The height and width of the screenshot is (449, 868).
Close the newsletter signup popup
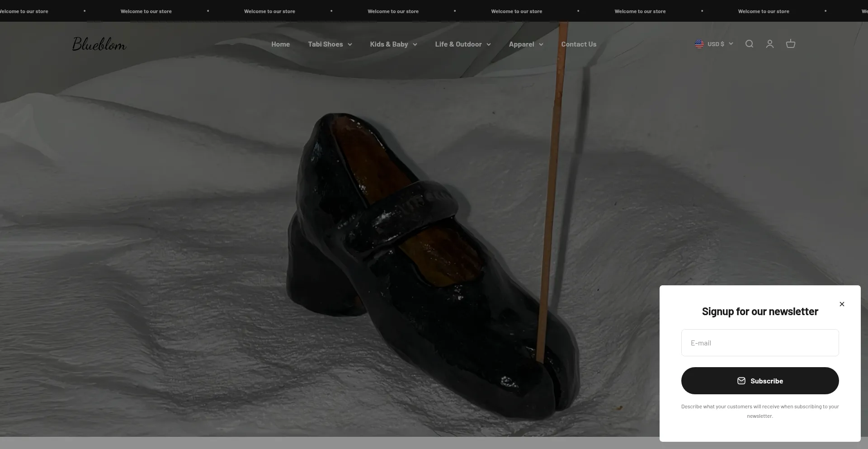point(842,304)
